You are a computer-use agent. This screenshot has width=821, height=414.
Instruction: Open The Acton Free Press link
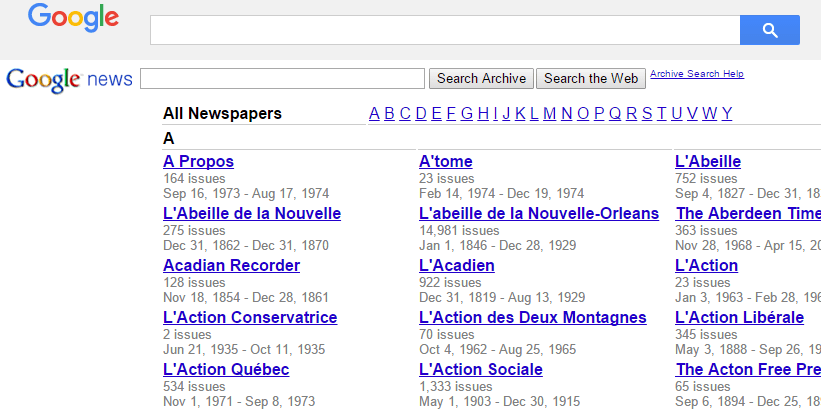coord(748,370)
